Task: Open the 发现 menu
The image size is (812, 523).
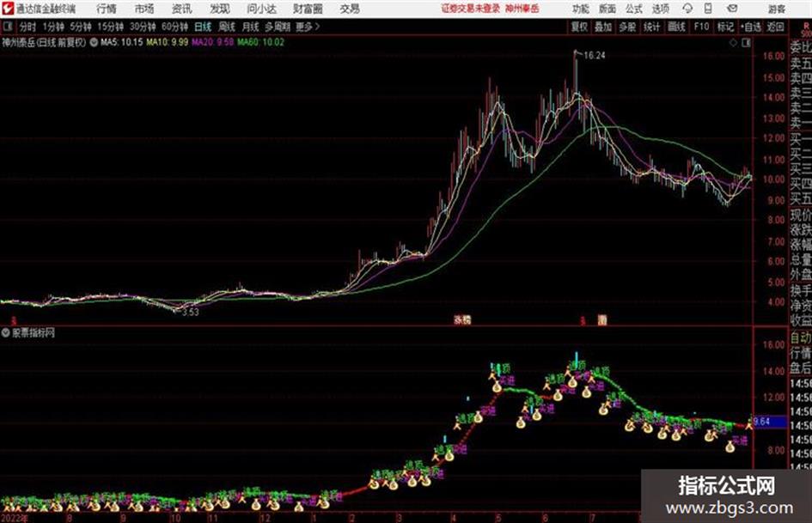Action: point(220,9)
